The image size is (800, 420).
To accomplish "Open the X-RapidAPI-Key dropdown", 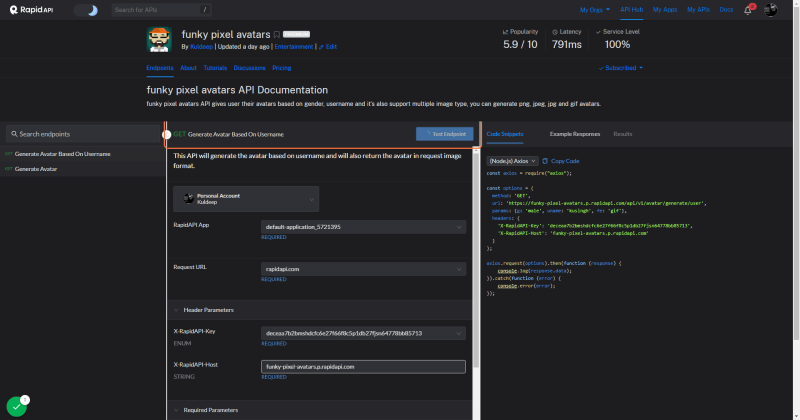I will click(x=363, y=333).
